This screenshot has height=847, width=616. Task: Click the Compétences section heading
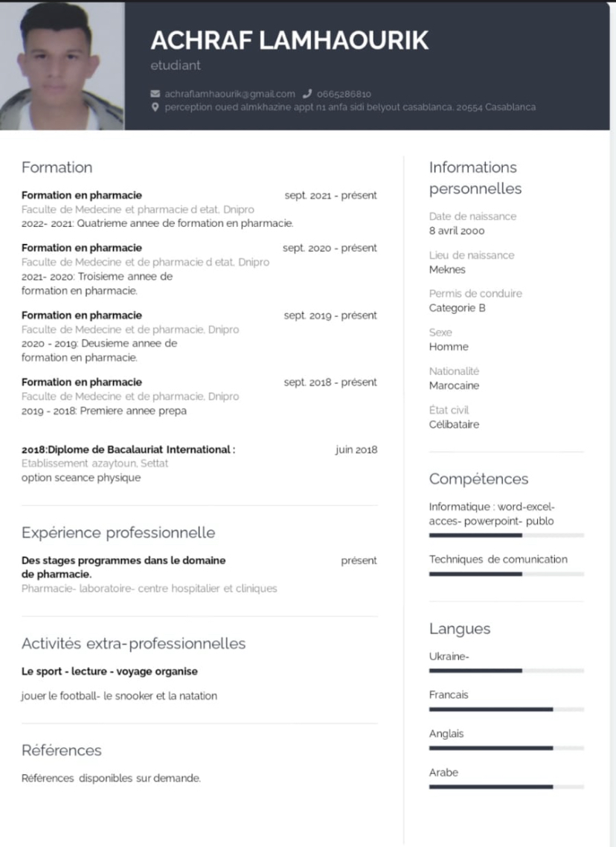pyautogui.click(x=478, y=479)
